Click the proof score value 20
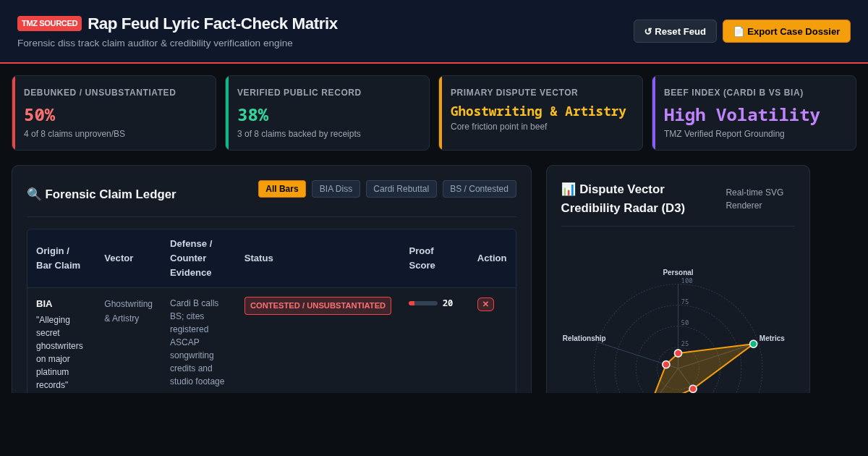The height and width of the screenshot is (456, 868). click(x=448, y=303)
